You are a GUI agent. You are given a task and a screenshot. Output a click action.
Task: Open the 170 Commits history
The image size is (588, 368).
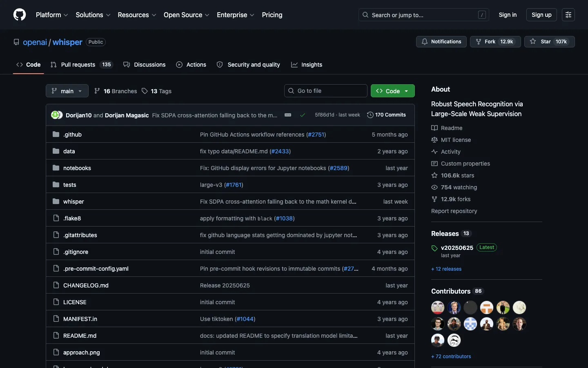(386, 115)
